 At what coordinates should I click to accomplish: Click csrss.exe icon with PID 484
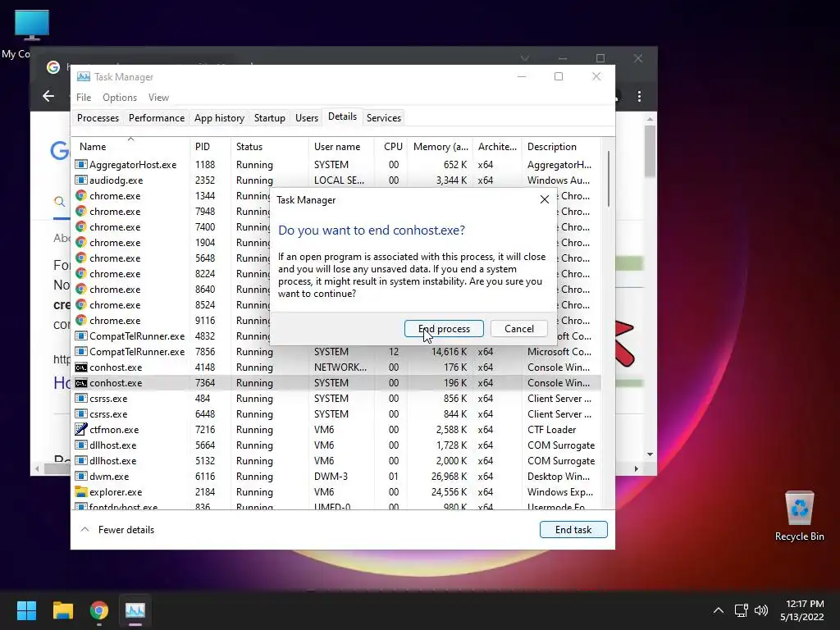point(81,398)
